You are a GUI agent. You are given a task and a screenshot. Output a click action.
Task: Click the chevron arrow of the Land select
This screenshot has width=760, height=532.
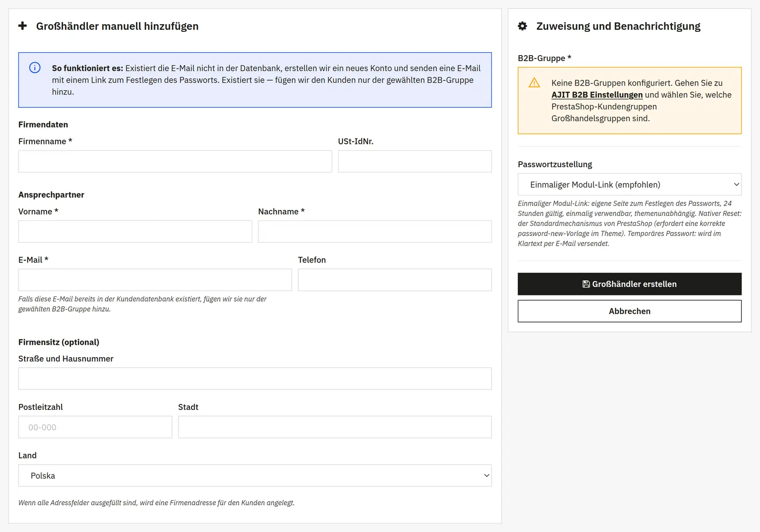point(486,475)
